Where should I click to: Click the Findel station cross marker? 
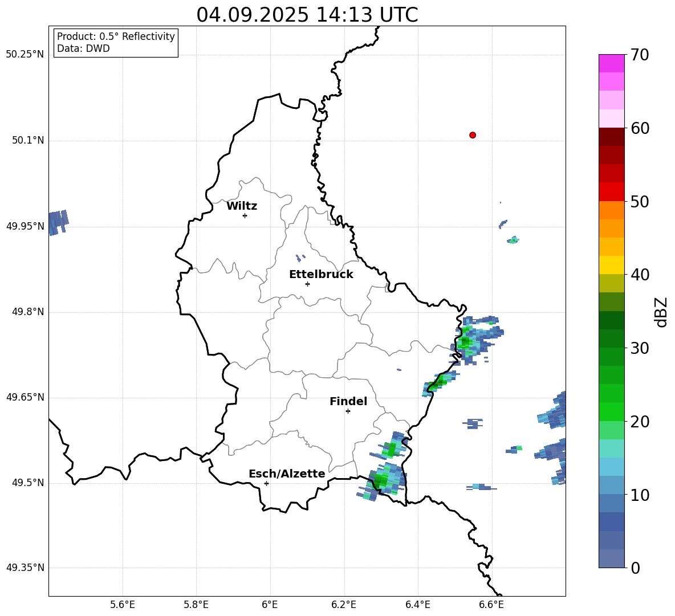click(x=348, y=411)
